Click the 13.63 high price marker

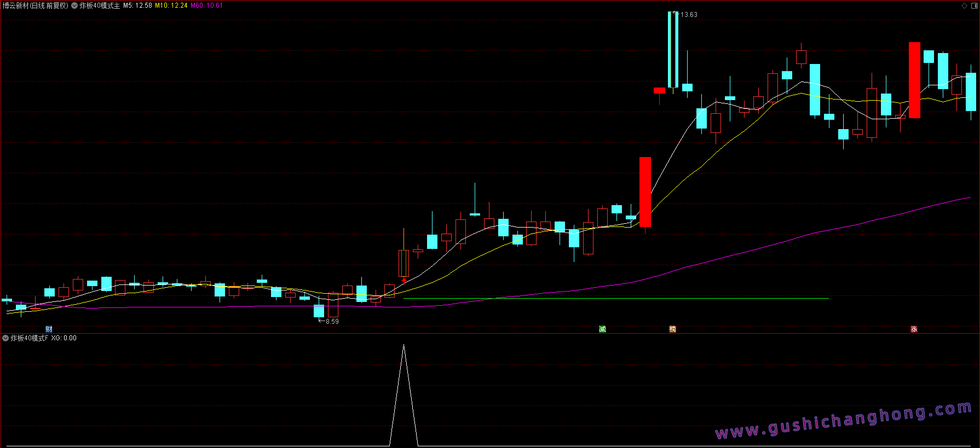point(689,15)
